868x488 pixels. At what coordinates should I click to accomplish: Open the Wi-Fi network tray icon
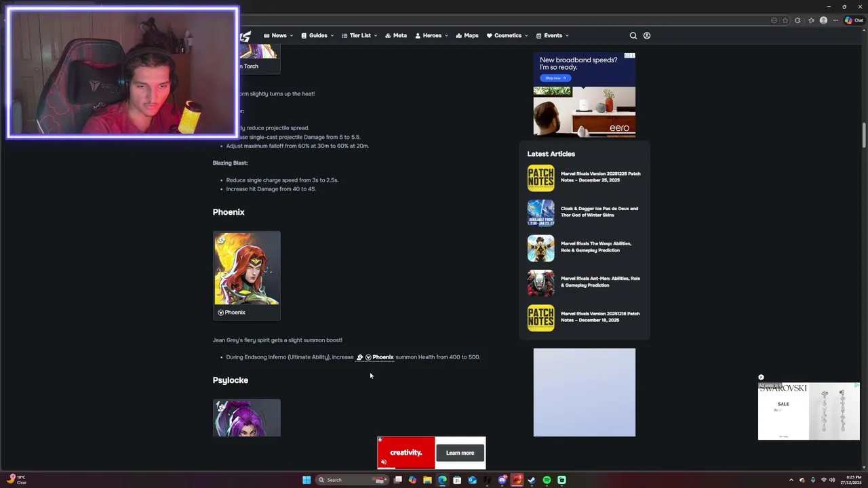(823, 480)
